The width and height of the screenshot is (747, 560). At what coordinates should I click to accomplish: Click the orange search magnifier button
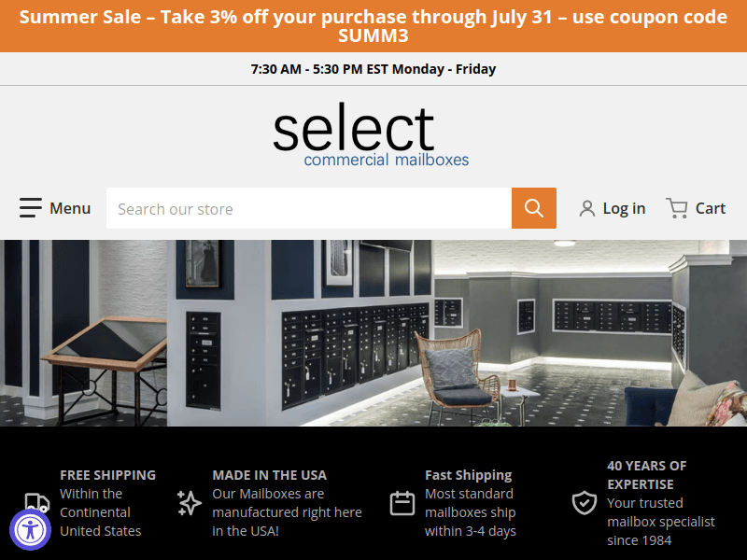533,208
